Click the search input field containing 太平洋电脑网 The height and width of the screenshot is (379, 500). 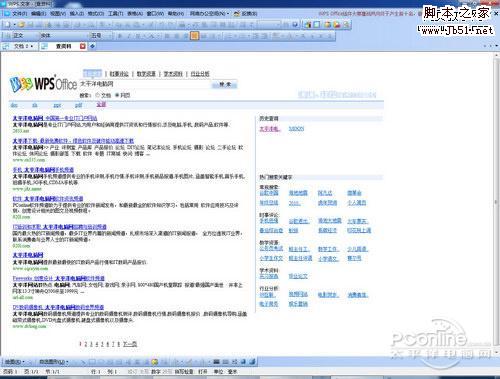click(x=145, y=84)
